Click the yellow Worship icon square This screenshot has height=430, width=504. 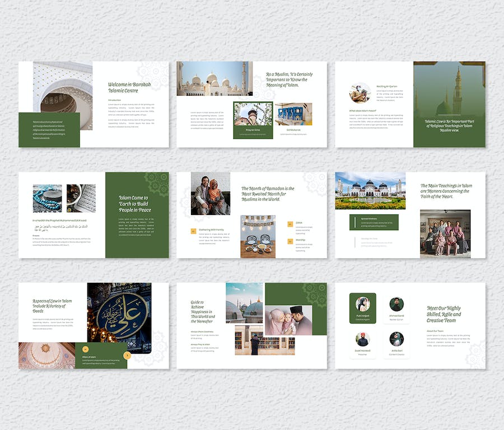(x=290, y=241)
